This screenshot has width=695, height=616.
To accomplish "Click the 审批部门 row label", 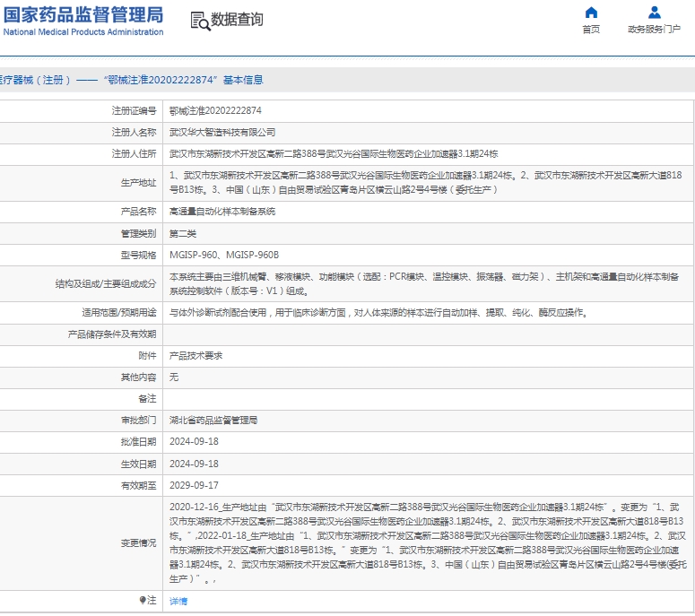I will 138,421.
